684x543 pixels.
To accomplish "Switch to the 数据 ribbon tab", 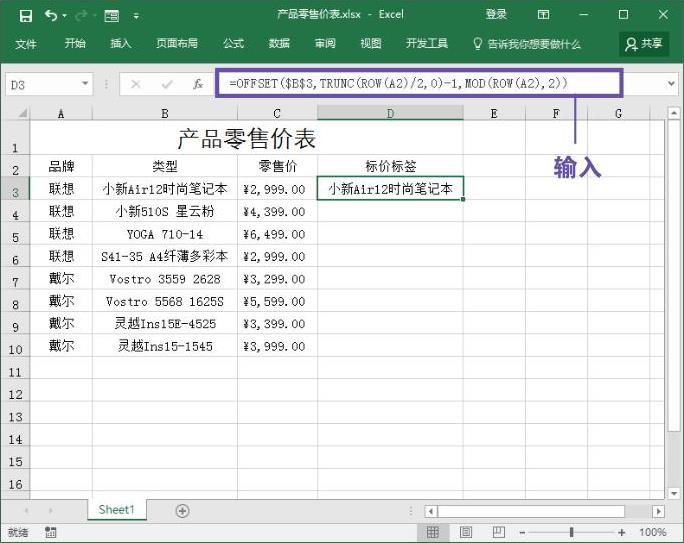I will pos(279,43).
